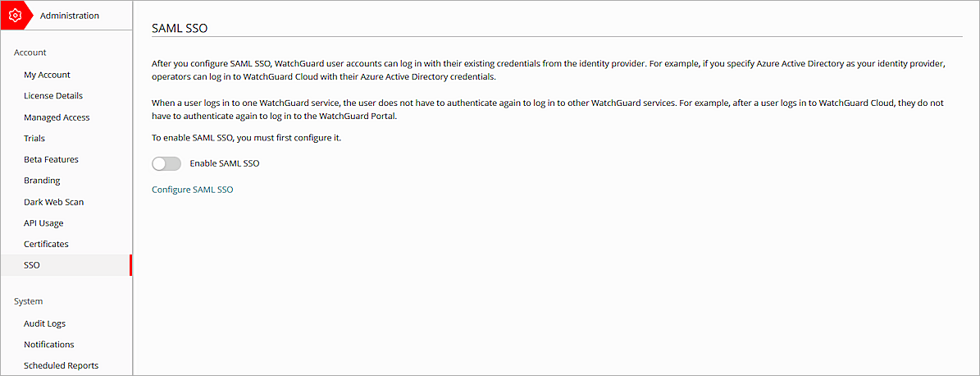Open the Trials menu item
Image resolution: width=980 pixels, height=376 pixels.
pos(34,138)
